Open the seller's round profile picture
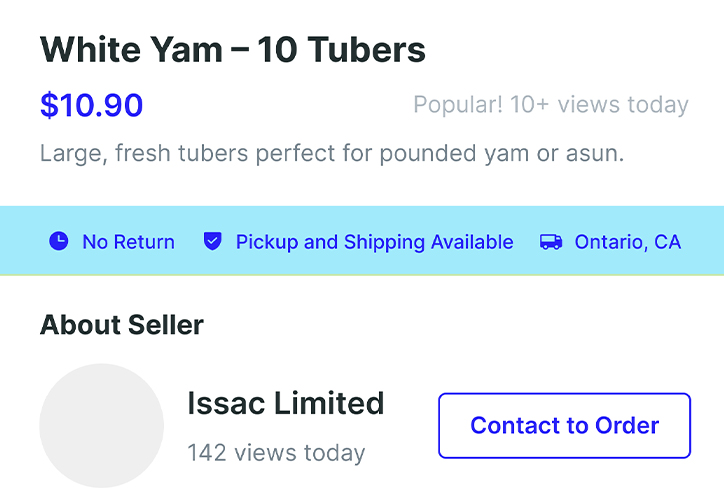This screenshot has width=724, height=503. (x=101, y=425)
